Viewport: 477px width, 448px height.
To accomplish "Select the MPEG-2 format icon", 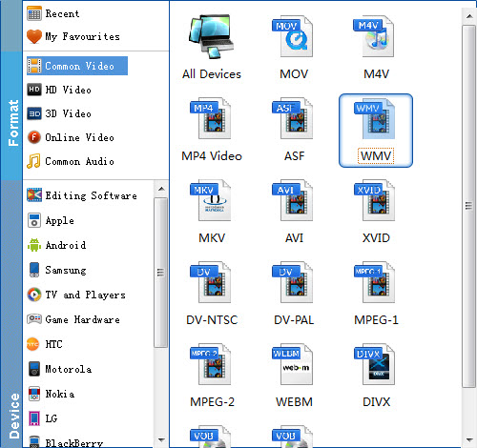I will point(211,364).
